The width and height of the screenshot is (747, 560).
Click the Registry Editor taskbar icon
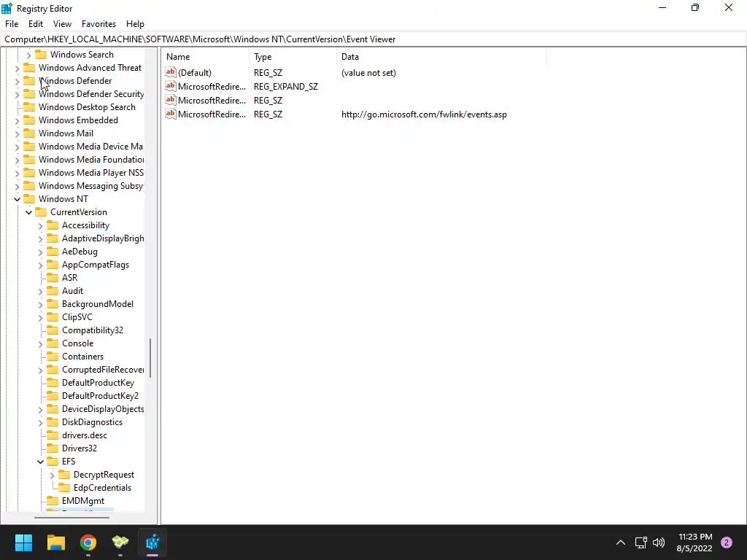point(153,542)
